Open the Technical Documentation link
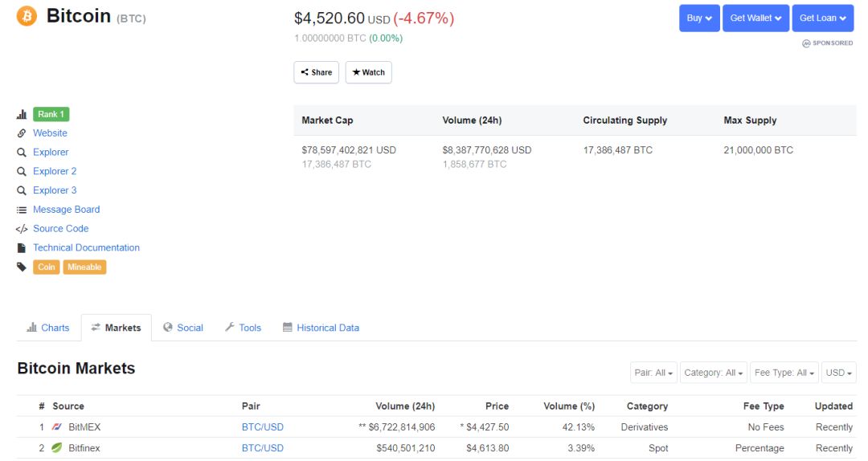 coord(86,247)
